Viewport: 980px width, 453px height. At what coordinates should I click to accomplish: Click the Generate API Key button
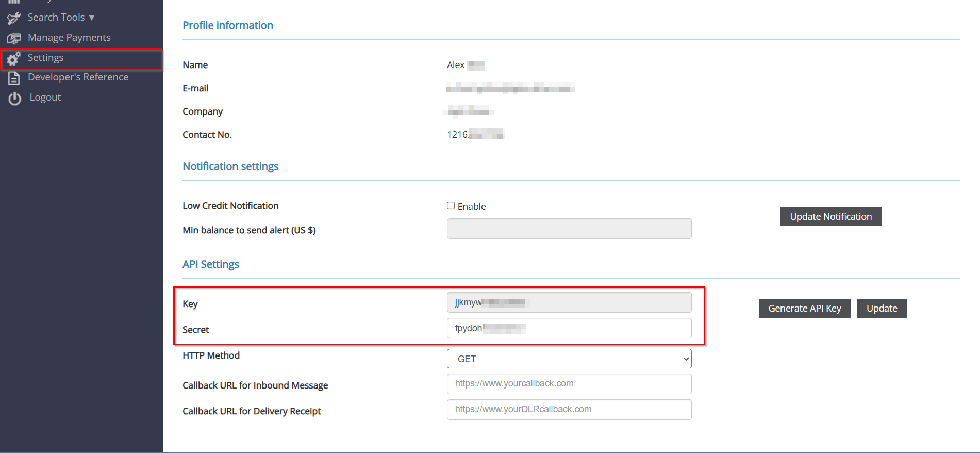click(x=804, y=309)
